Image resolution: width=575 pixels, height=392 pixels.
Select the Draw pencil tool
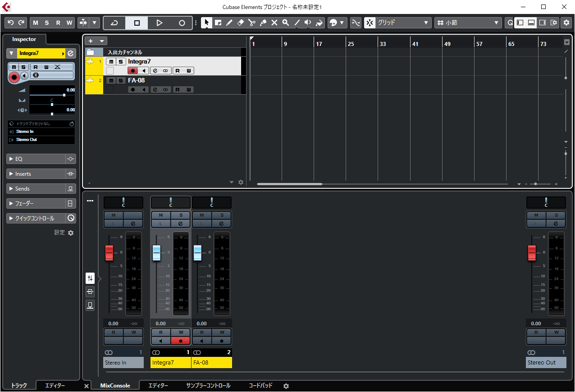pos(229,23)
